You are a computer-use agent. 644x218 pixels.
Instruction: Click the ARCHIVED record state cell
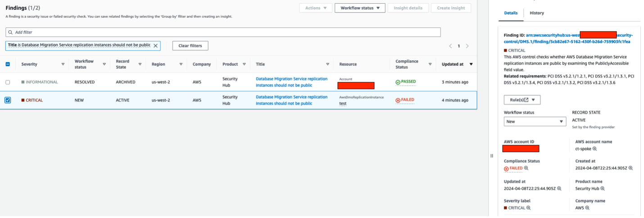click(x=126, y=82)
